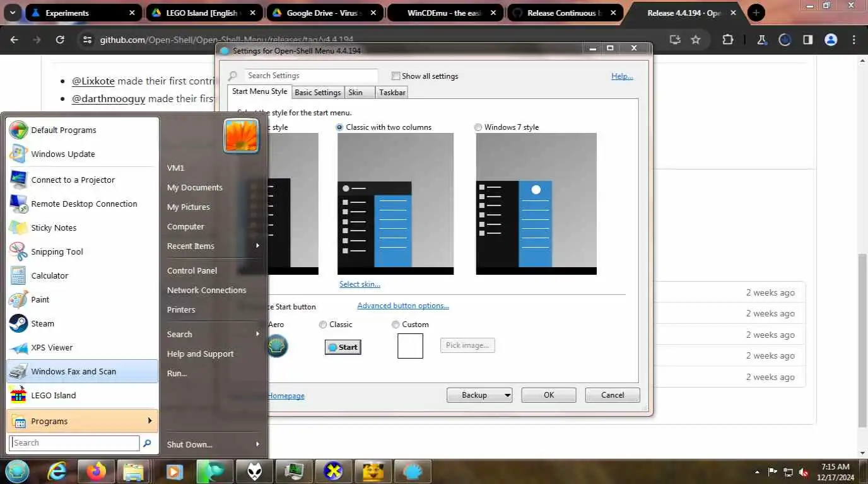Open Chrome profile avatar
868x484 pixels.
[x=831, y=40]
